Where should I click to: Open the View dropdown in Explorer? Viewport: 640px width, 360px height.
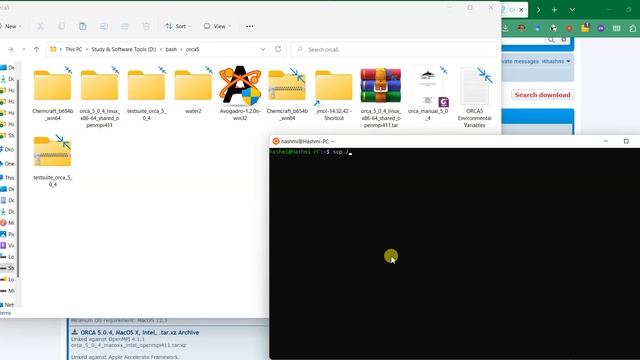[x=217, y=26]
